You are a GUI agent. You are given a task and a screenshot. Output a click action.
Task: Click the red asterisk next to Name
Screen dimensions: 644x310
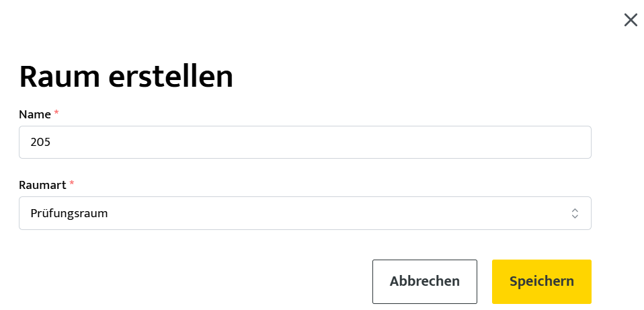pyautogui.click(x=56, y=114)
